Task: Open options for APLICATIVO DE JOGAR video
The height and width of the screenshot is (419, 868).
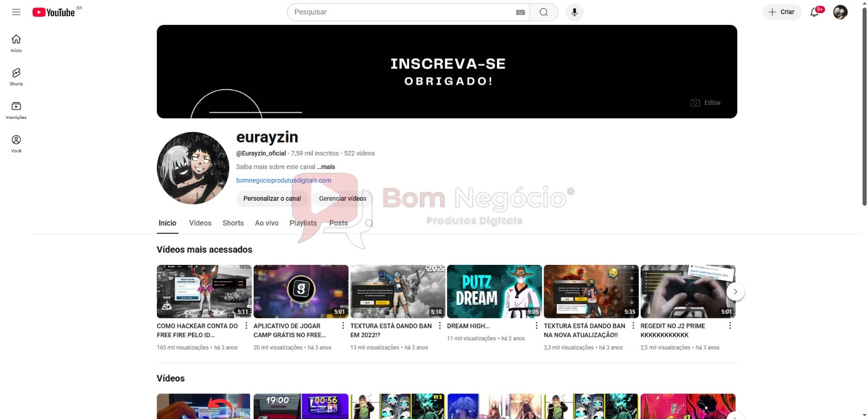Action: click(x=343, y=326)
